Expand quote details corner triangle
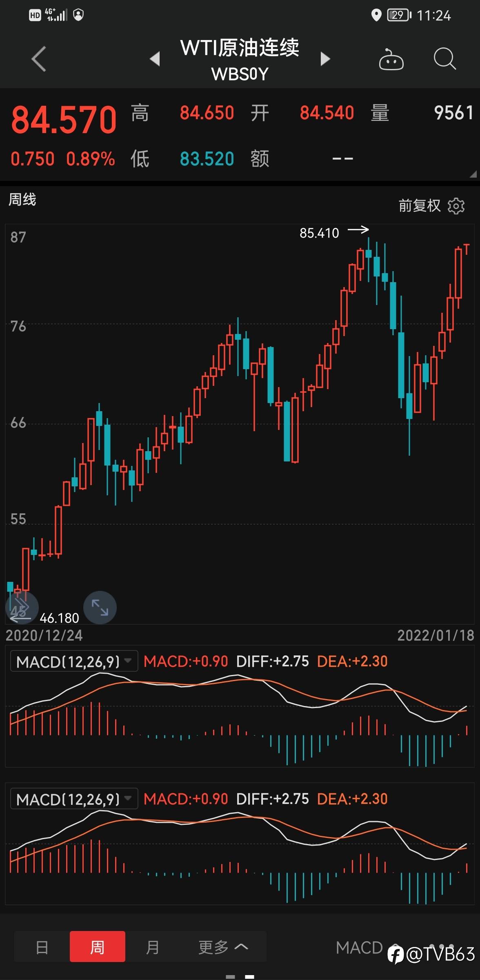 (473, 174)
